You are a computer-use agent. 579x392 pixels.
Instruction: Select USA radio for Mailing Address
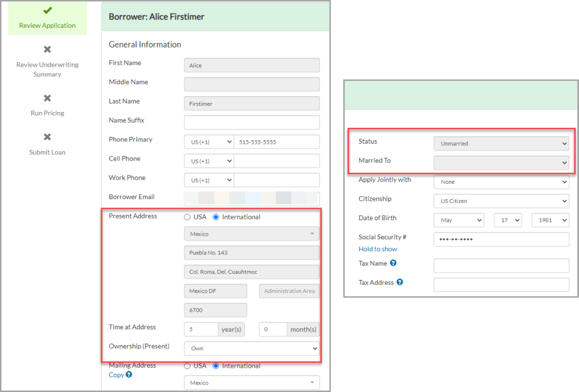(187, 366)
